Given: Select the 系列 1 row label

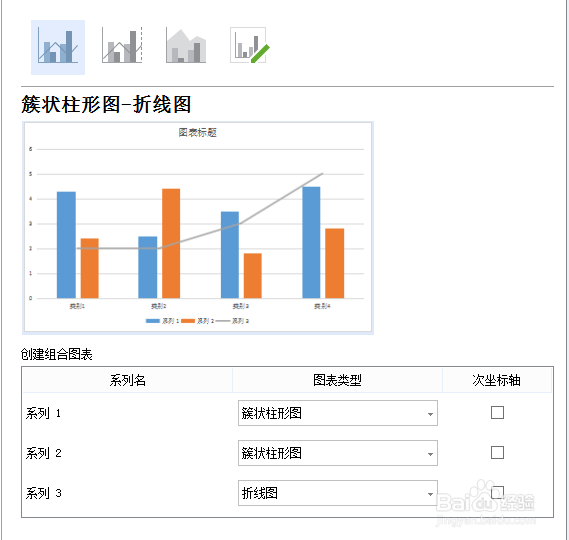Looking at the screenshot, I should click(43, 413).
